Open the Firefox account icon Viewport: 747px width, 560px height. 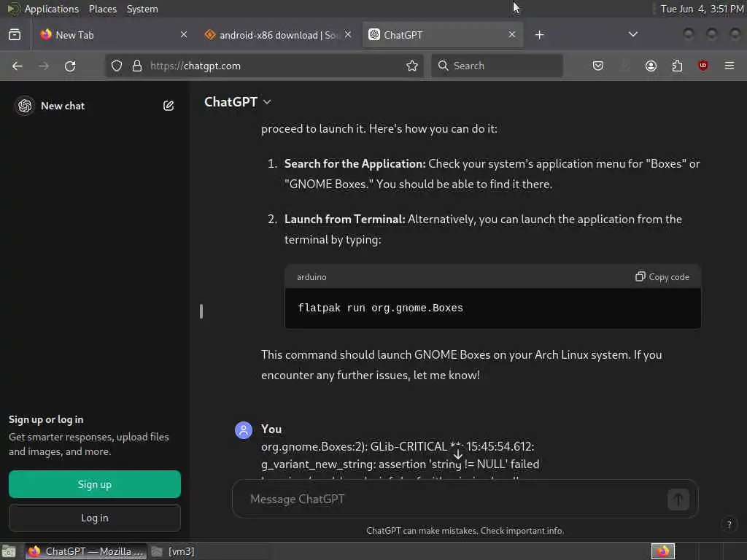(651, 66)
